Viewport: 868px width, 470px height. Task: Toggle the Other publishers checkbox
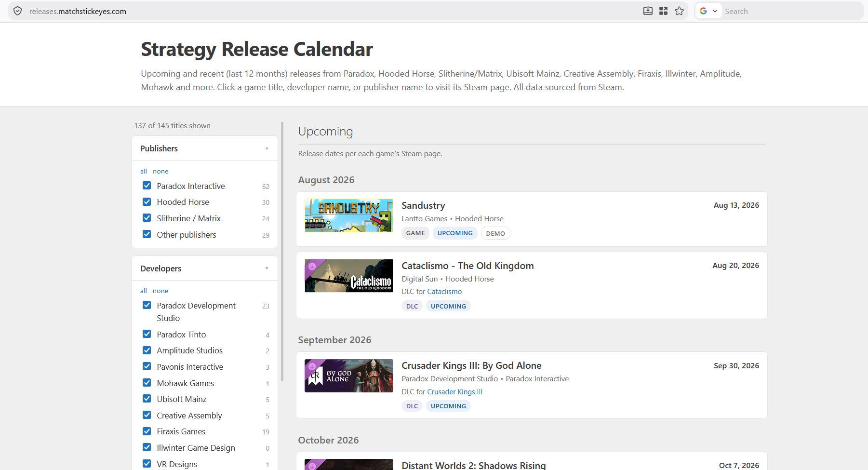[147, 234]
